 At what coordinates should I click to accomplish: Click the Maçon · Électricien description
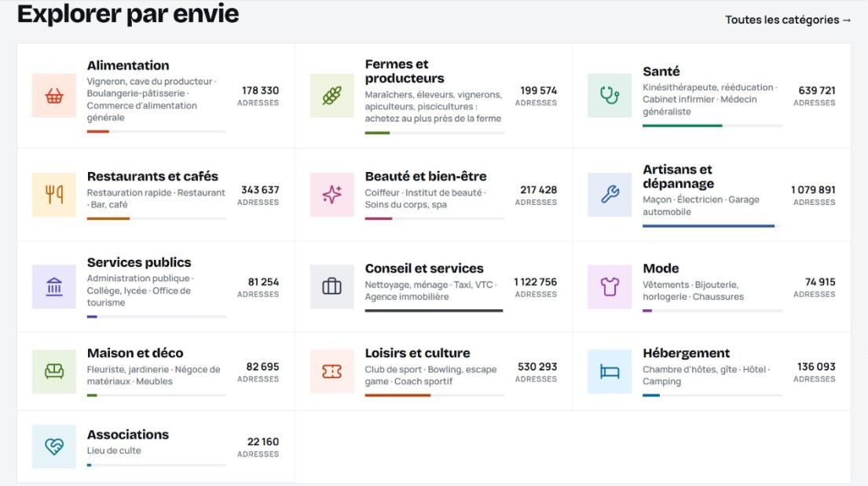coord(701,206)
